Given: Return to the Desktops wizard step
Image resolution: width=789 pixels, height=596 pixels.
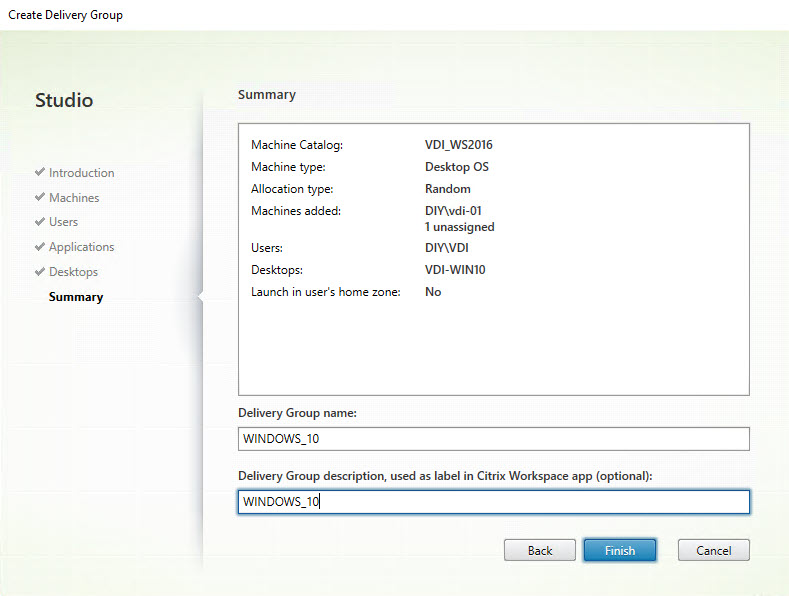Looking at the screenshot, I should pyautogui.click(x=73, y=272).
